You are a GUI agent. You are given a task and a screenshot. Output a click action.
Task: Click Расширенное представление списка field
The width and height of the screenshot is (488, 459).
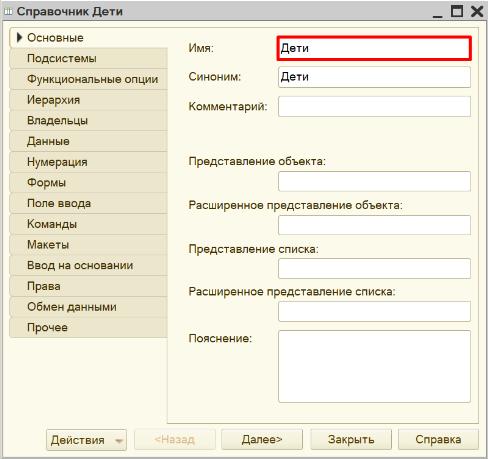tap(374, 311)
